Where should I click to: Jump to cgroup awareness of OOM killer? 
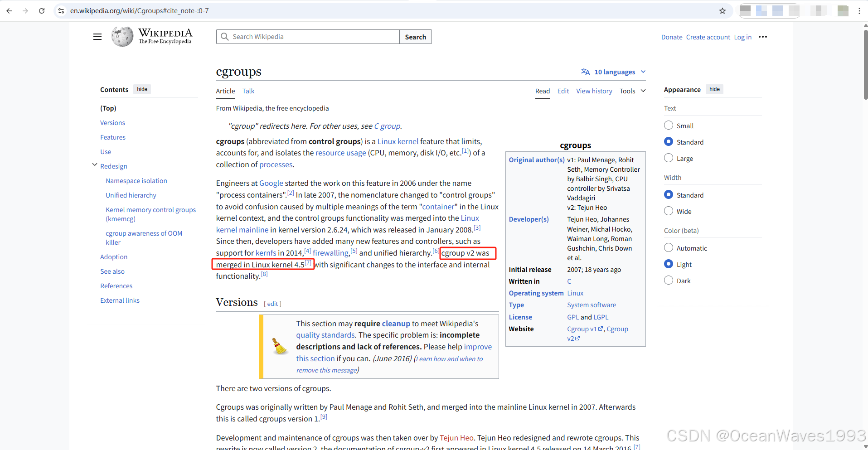click(144, 238)
